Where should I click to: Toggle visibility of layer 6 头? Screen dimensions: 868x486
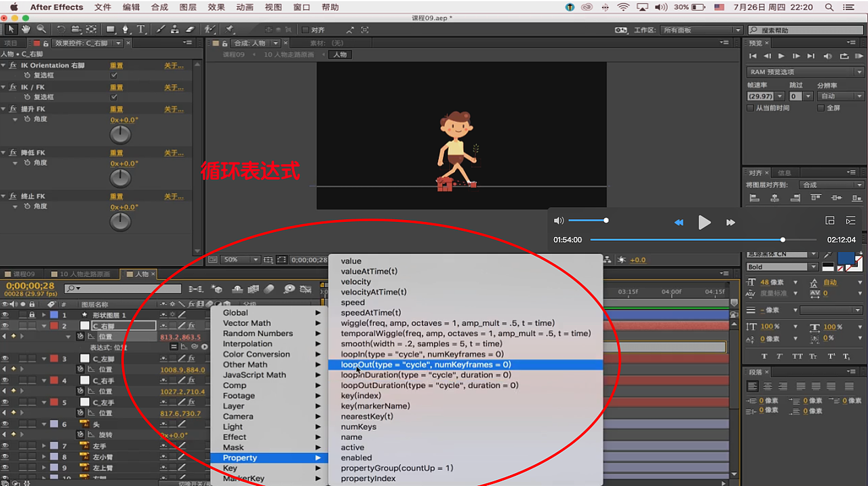[x=5, y=424]
